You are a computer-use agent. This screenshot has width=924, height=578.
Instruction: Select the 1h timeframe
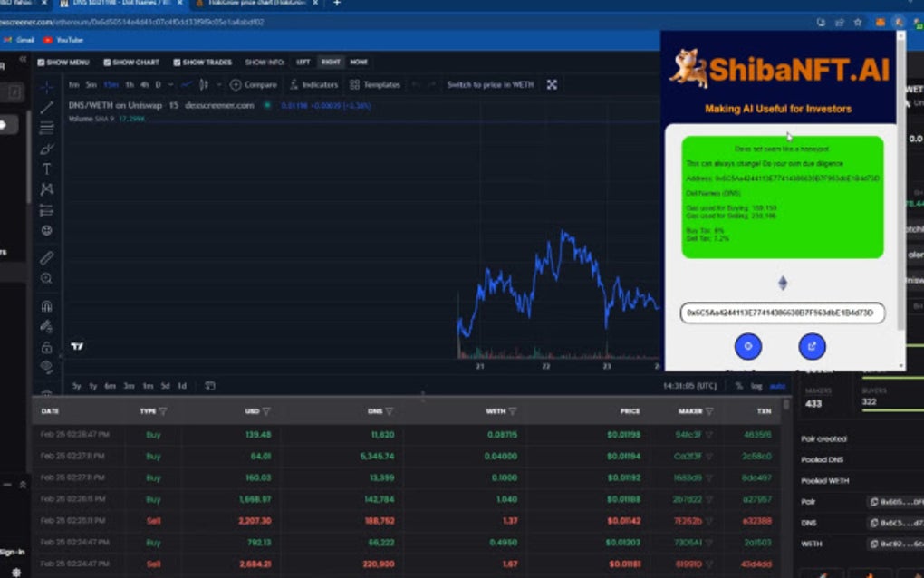tap(130, 85)
